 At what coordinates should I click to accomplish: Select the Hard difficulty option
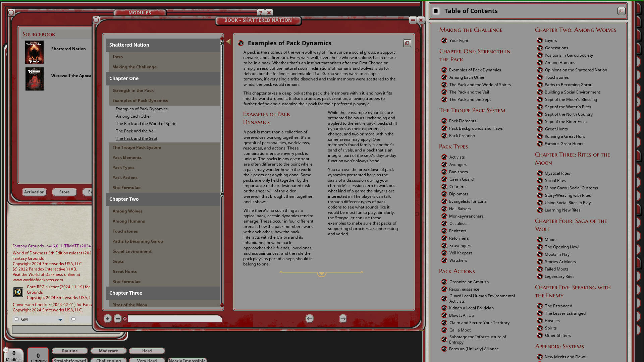tap(147, 351)
